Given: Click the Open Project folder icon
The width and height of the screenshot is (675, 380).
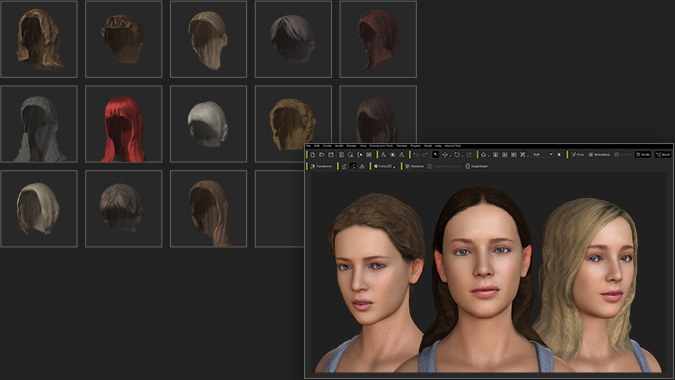Looking at the screenshot, I should [322, 154].
